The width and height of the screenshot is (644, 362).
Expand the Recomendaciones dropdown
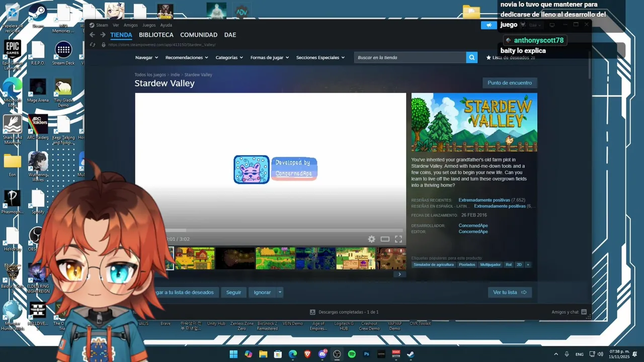pyautogui.click(x=187, y=57)
